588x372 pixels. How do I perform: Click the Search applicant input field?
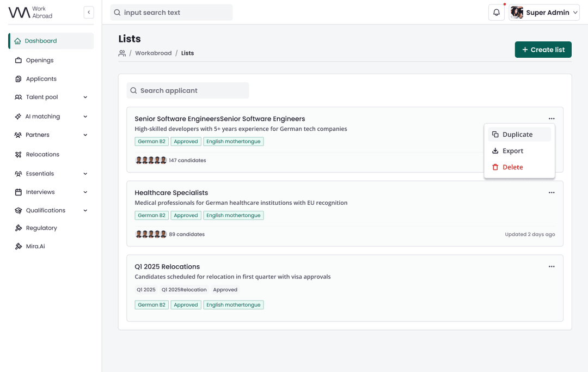[x=187, y=90]
